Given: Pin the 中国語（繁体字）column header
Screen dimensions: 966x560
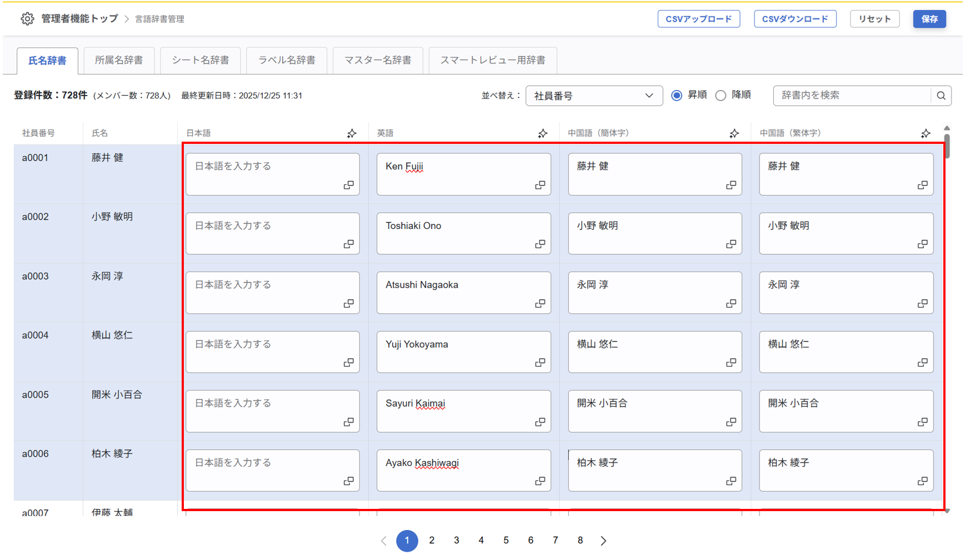Looking at the screenshot, I should tap(925, 133).
